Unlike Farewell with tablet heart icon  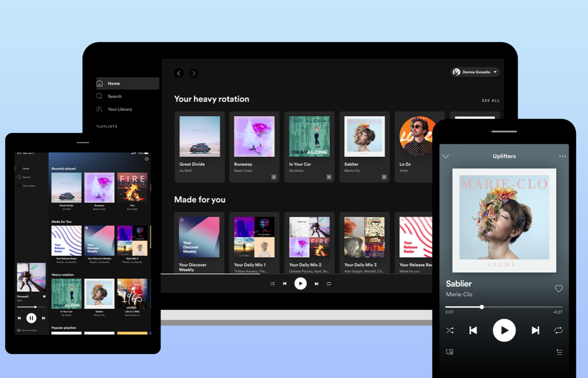click(44, 296)
